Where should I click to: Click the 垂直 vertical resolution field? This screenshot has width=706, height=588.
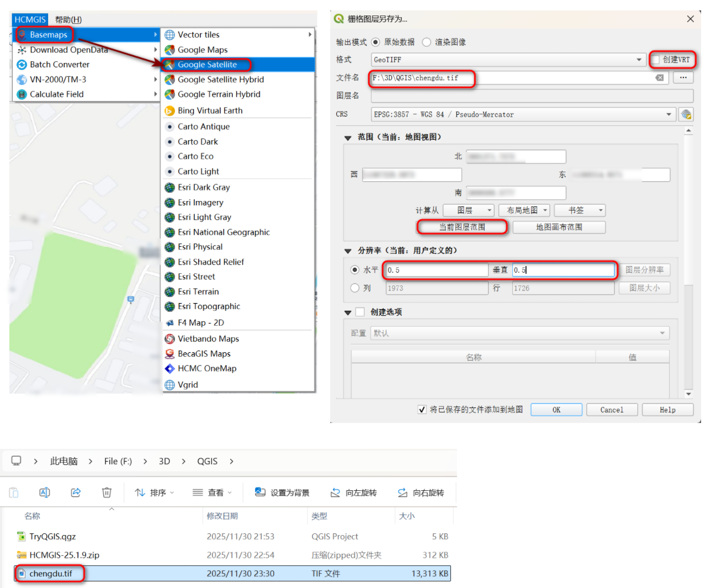click(x=563, y=270)
